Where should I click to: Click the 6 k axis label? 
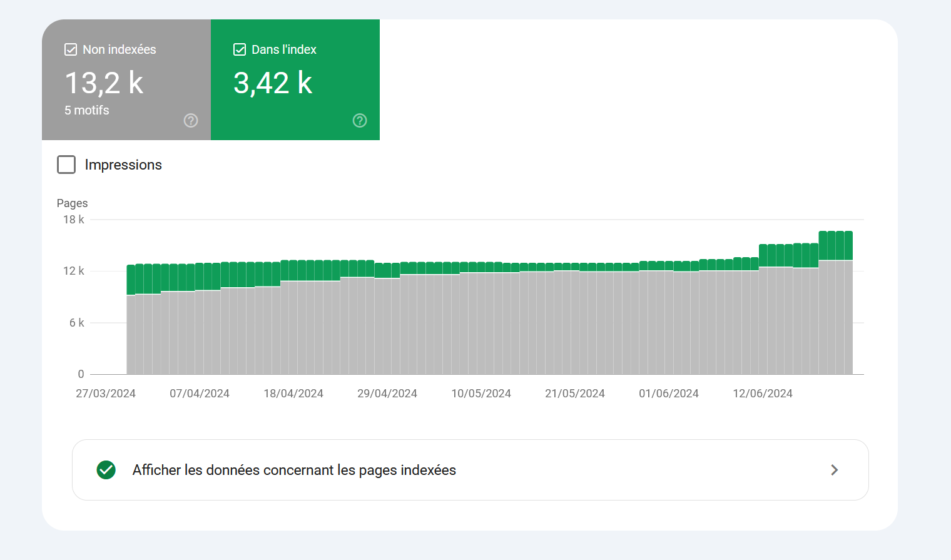[76, 323]
